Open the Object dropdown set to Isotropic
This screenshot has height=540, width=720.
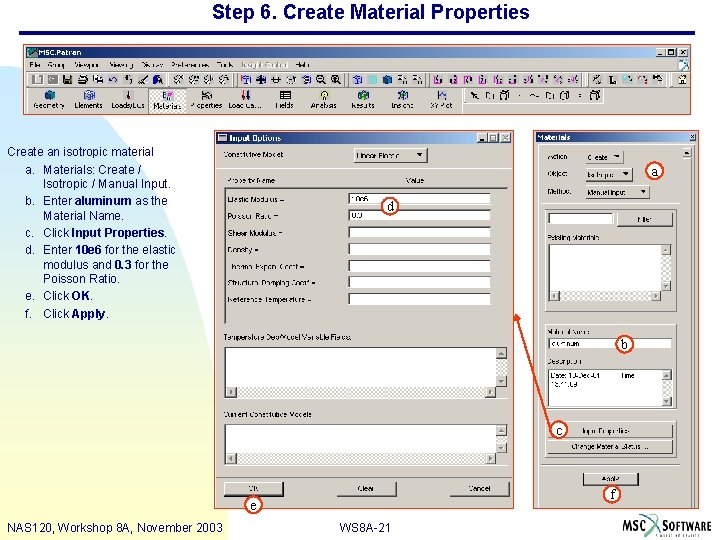[609, 174]
